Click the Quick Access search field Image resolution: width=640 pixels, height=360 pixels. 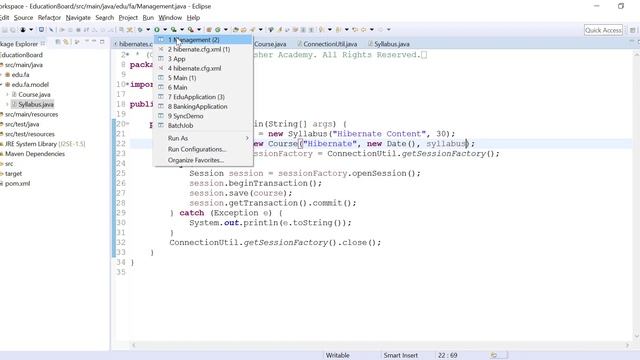(x=603, y=30)
